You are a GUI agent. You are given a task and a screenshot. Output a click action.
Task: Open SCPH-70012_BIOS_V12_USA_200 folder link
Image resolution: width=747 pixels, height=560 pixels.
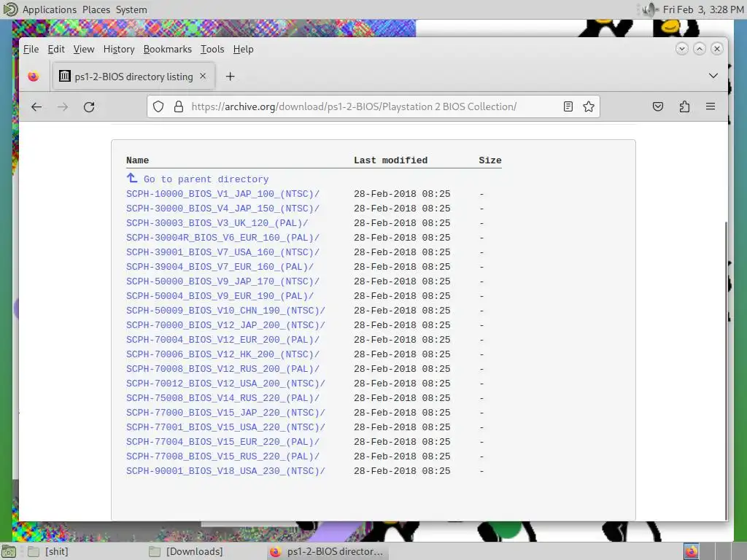coord(226,384)
